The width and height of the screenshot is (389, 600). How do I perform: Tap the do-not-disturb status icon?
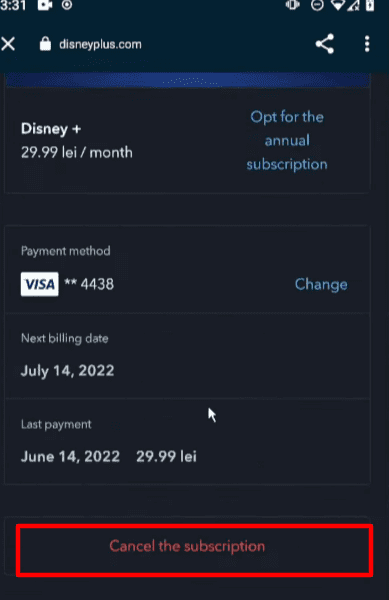317,5
